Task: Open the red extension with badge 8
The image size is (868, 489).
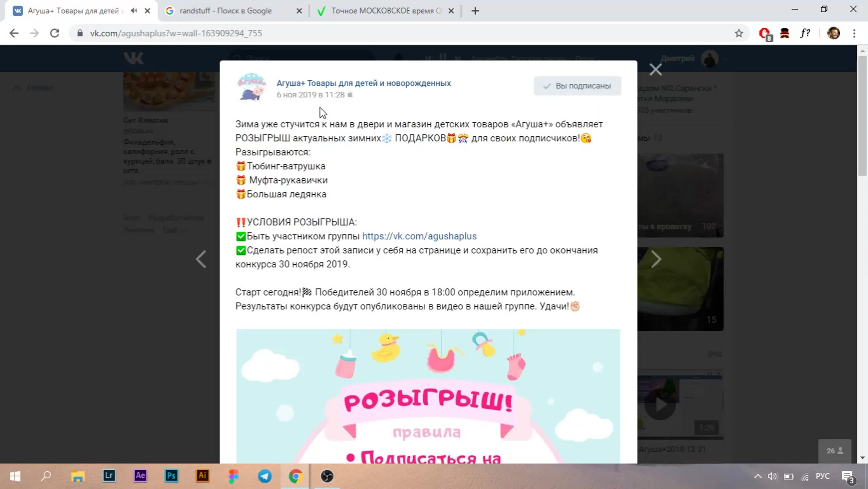Action: coord(765,34)
